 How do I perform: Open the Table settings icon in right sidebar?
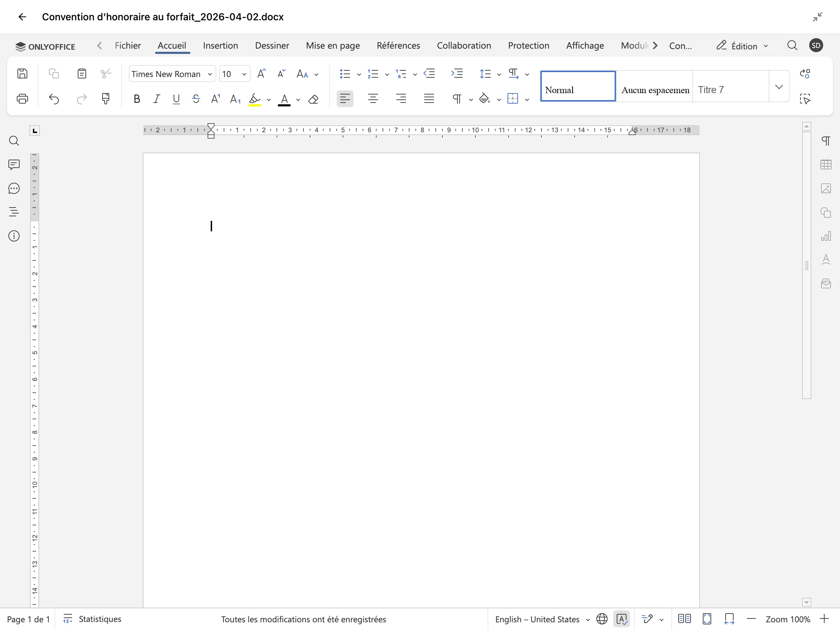click(826, 165)
